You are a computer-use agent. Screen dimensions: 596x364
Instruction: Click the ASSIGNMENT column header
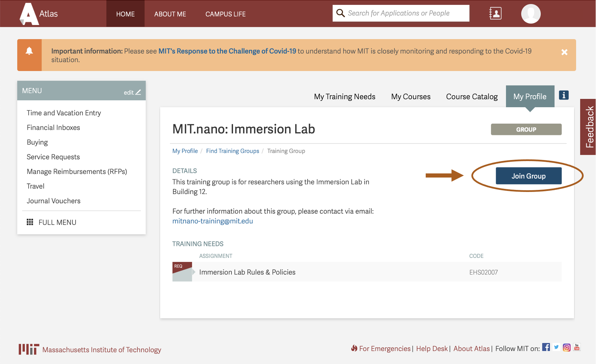(216, 256)
